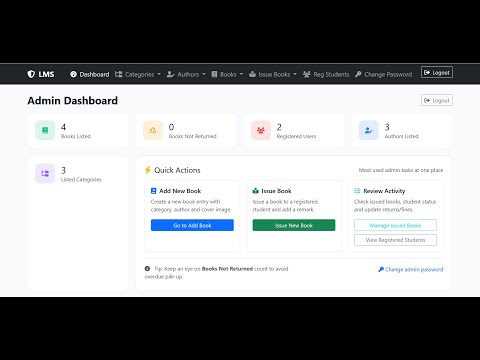Viewport: 480px width, 360px height.
Task: Click the Issue Book green reader icon
Action: click(x=256, y=191)
